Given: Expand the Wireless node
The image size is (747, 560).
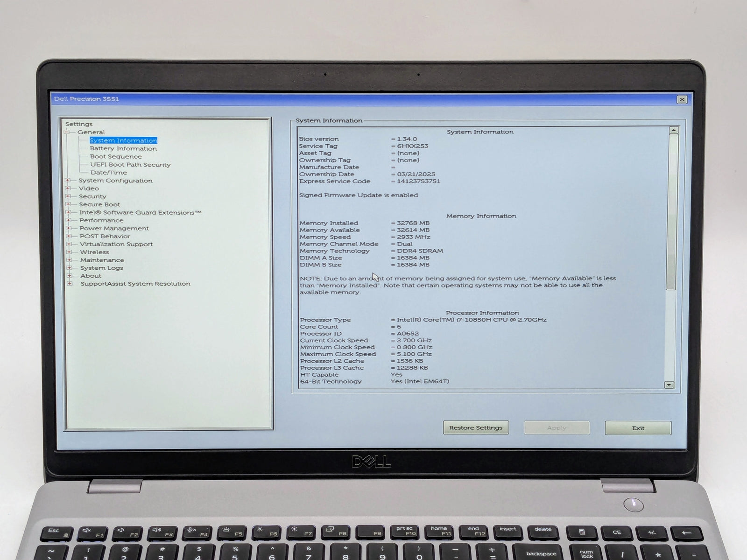Looking at the screenshot, I should 69,252.
